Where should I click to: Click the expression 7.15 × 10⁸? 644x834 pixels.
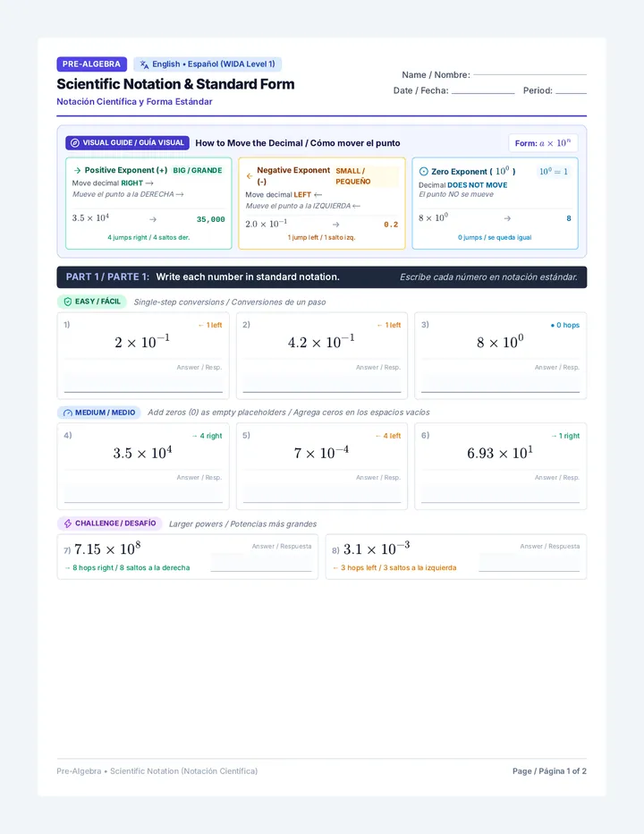[x=107, y=549]
